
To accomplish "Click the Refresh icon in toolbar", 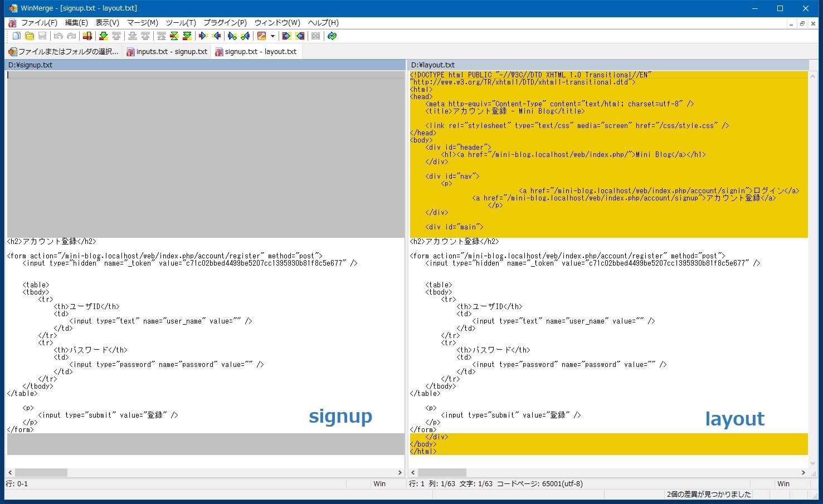I will [332, 36].
